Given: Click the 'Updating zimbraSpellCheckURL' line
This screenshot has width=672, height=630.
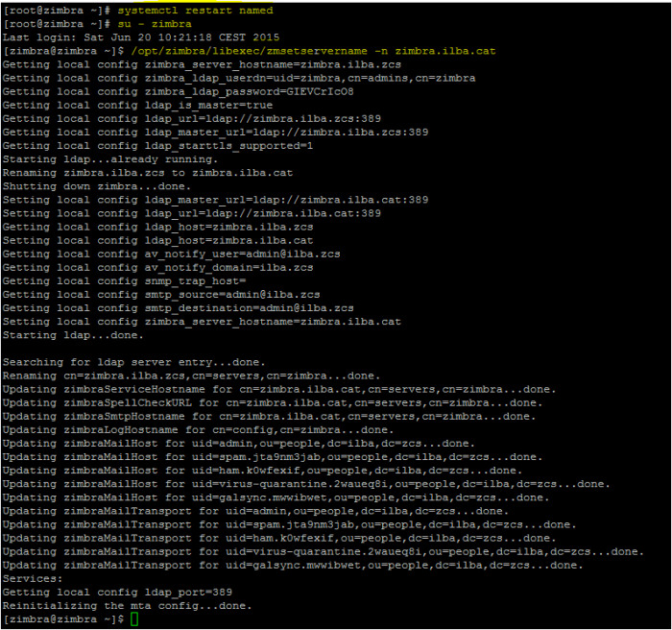Looking at the screenshot, I should point(273,402).
